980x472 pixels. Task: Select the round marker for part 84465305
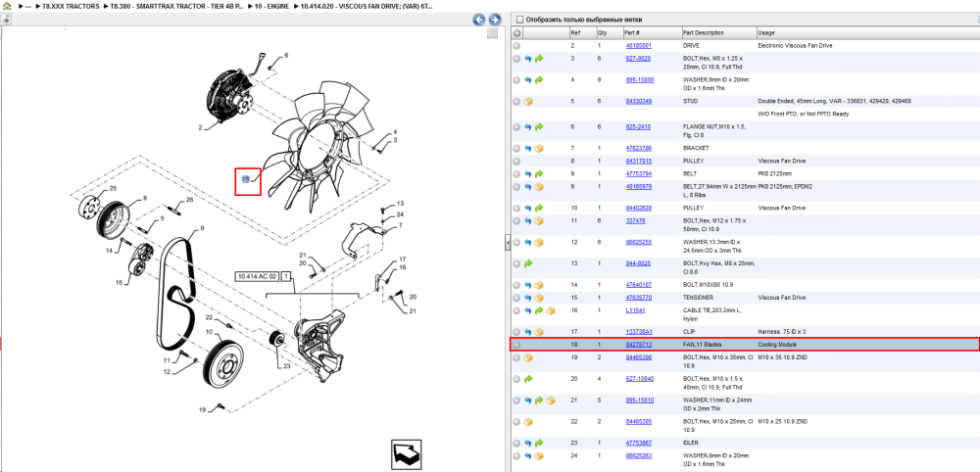coord(516,422)
